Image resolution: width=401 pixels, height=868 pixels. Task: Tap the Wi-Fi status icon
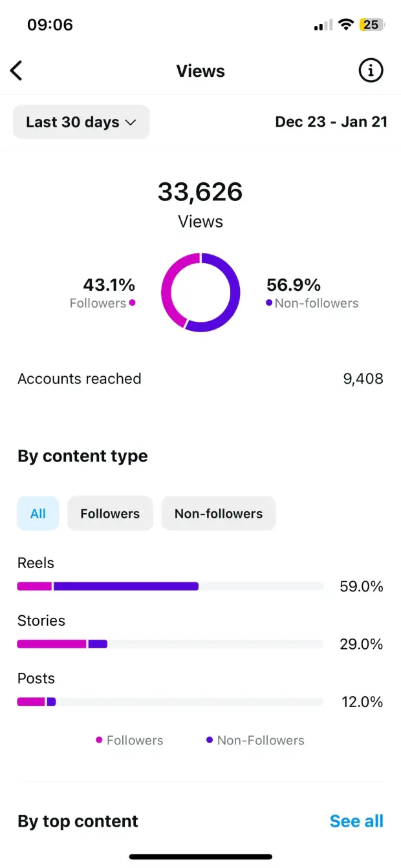(x=346, y=25)
